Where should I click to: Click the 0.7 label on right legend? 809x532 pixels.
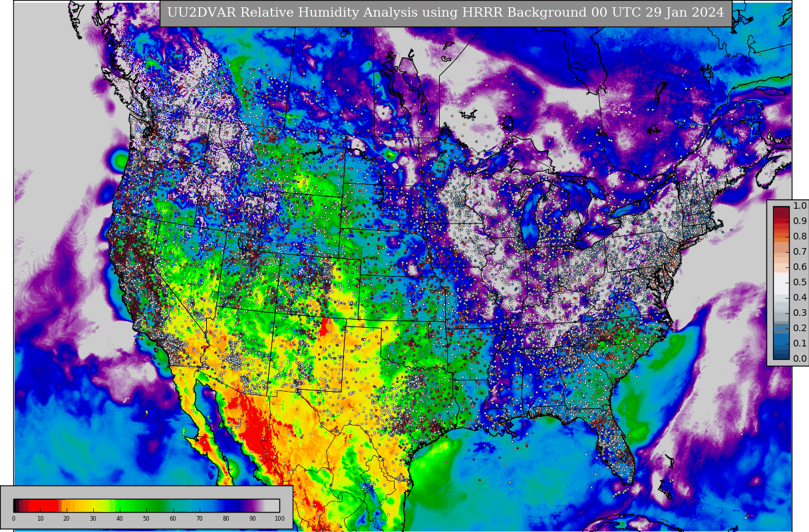point(800,252)
